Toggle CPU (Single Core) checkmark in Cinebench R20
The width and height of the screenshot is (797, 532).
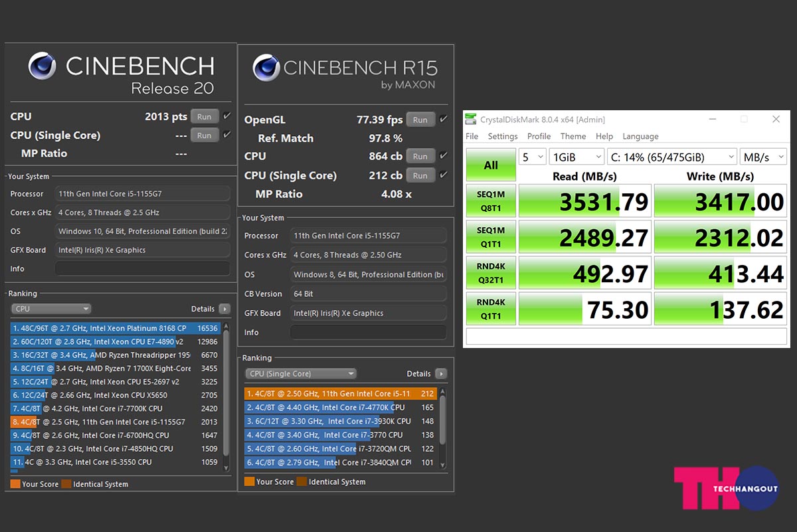227,135
